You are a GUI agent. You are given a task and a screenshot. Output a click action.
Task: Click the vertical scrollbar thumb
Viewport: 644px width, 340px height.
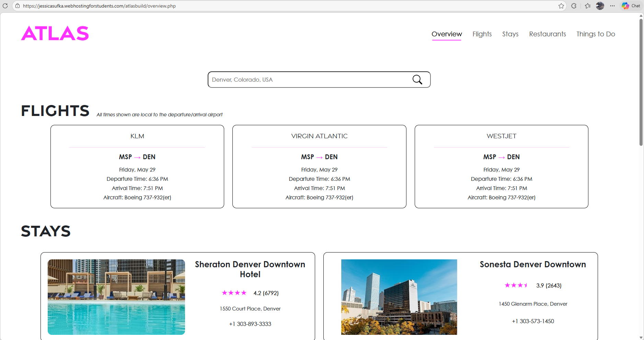coord(641,82)
